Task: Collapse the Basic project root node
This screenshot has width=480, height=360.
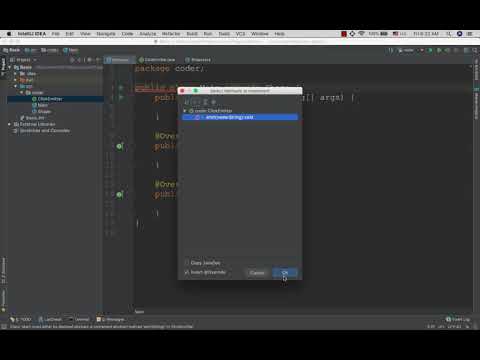Action: tap(10, 67)
